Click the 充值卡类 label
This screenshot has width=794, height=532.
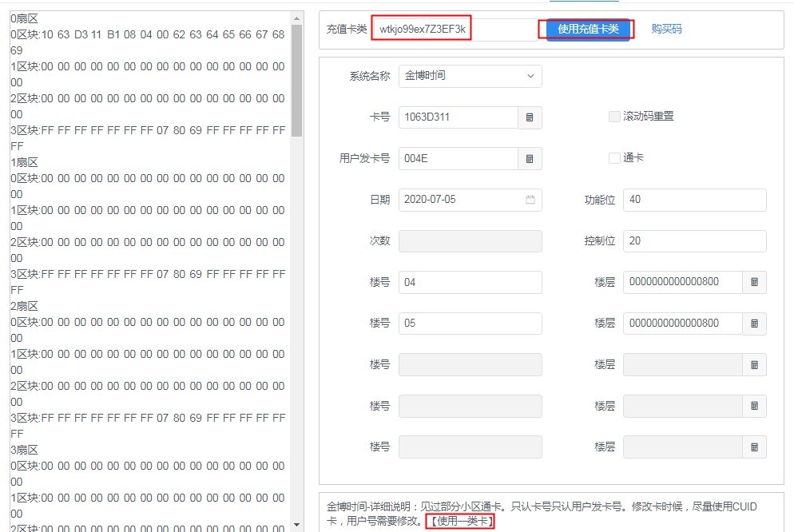pyautogui.click(x=347, y=30)
